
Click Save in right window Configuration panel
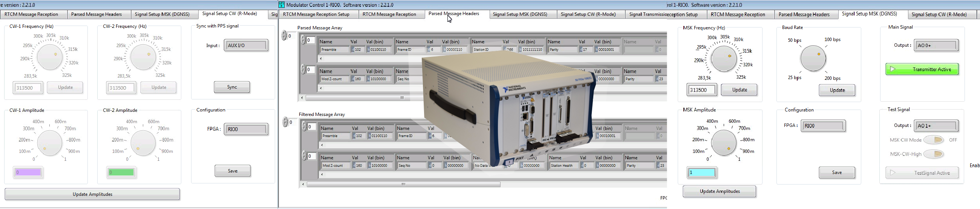tap(837, 172)
